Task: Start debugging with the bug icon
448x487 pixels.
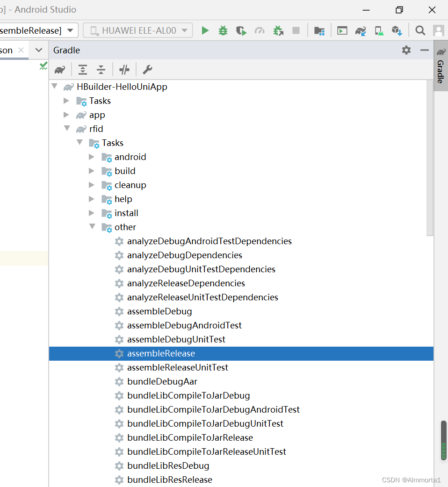Action: [223, 30]
